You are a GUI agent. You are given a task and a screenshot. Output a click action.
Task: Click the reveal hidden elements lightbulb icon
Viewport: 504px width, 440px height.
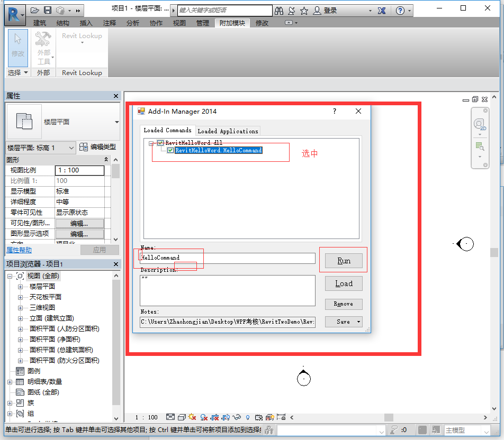click(x=248, y=417)
